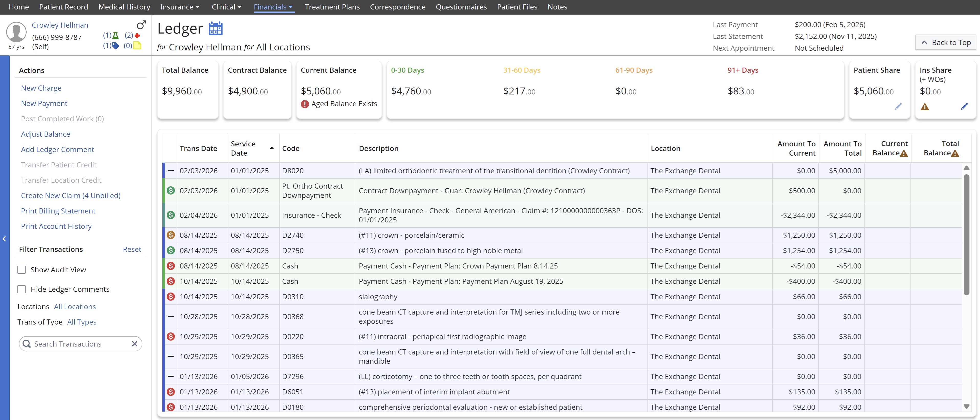Click Ins Share warning triangle icon
Image resolution: width=980 pixels, height=420 pixels.
(x=924, y=107)
